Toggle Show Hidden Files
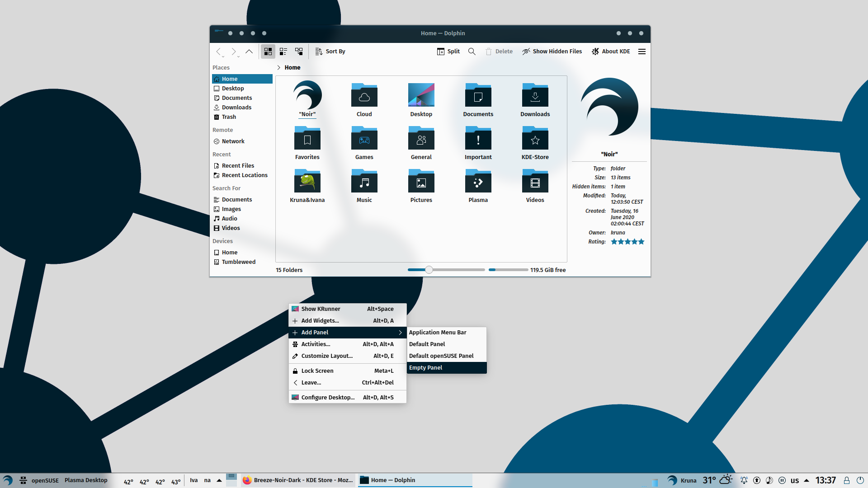Image resolution: width=868 pixels, height=488 pixels. tap(552, 52)
